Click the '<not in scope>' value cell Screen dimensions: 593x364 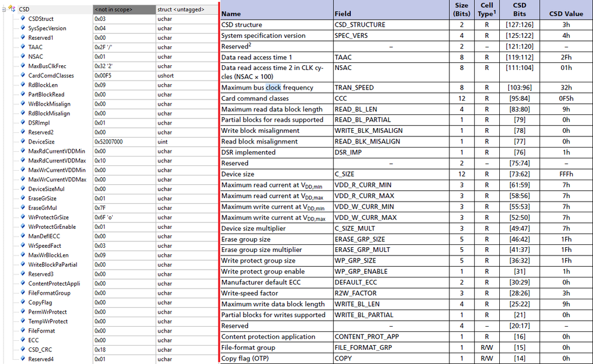click(124, 9)
